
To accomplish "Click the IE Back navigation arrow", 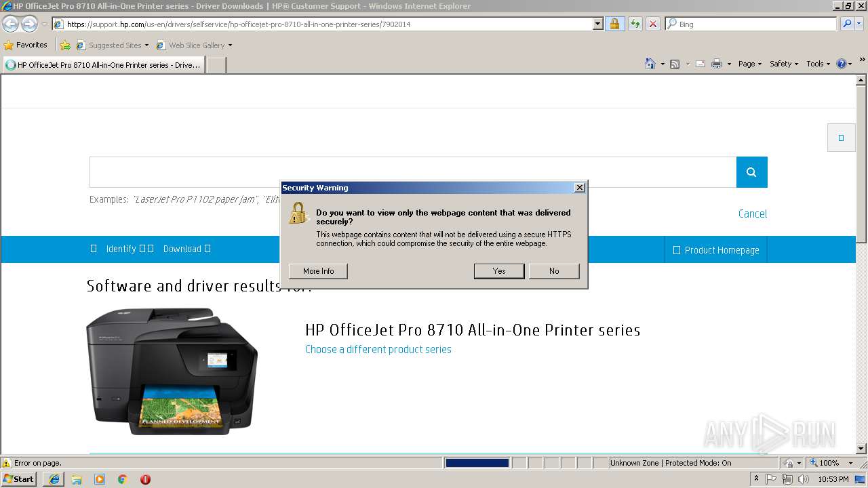I will click(10, 24).
